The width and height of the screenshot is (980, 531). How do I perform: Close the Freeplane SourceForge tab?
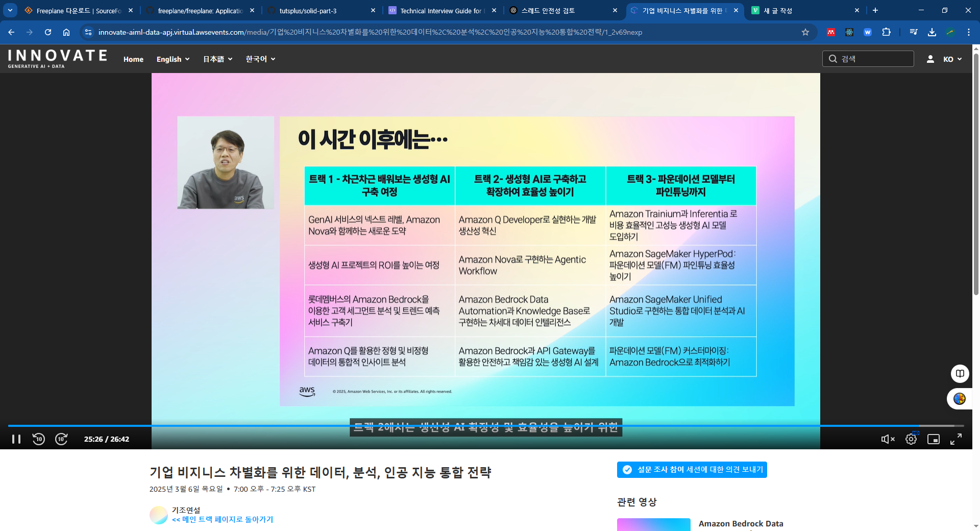(131, 10)
